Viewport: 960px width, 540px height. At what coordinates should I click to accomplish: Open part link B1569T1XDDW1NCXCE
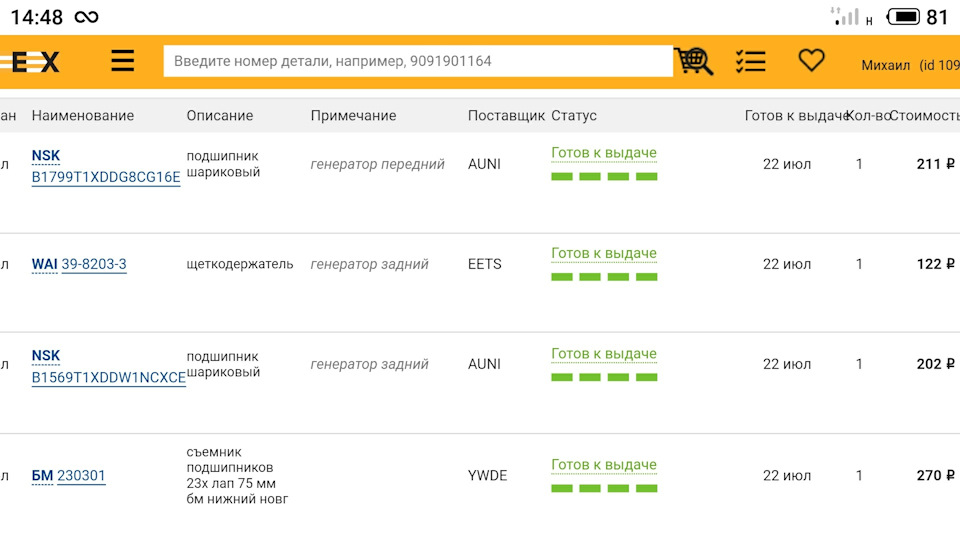[x=108, y=378]
